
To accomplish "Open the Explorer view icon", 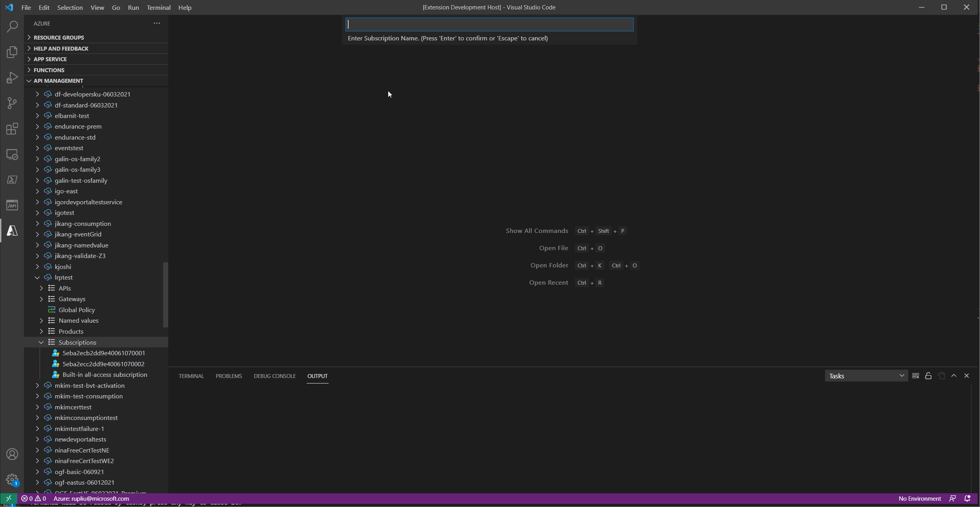I will pyautogui.click(x=12, y=52).
